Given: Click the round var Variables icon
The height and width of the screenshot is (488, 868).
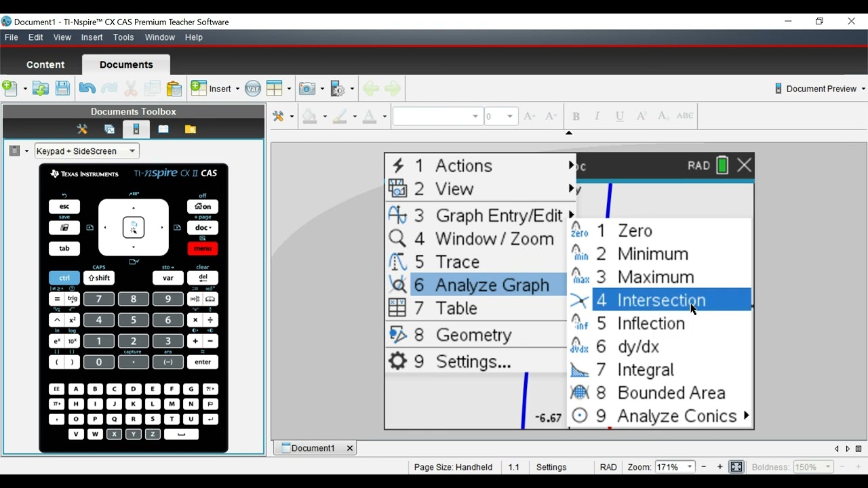Looking at the screenshot, I should (x=253, y=88).
